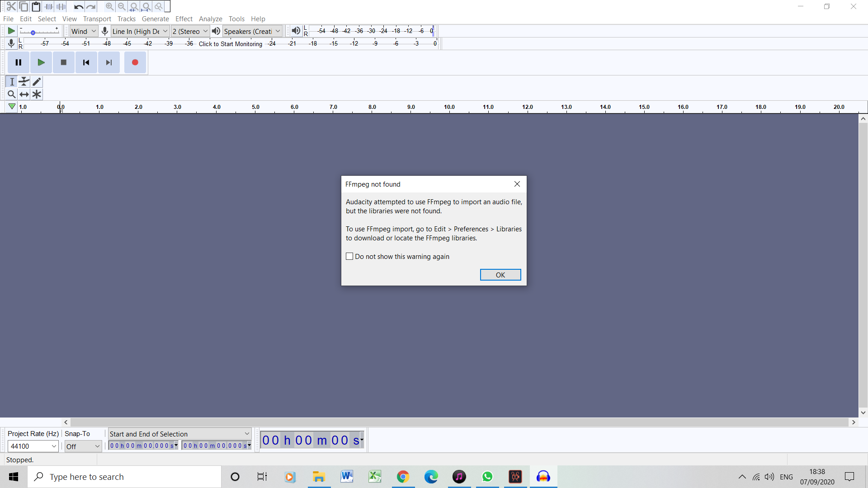Choose the Time Shift tool
The image size is (868, 488).
pyautogui.click(x=24, y=94)
